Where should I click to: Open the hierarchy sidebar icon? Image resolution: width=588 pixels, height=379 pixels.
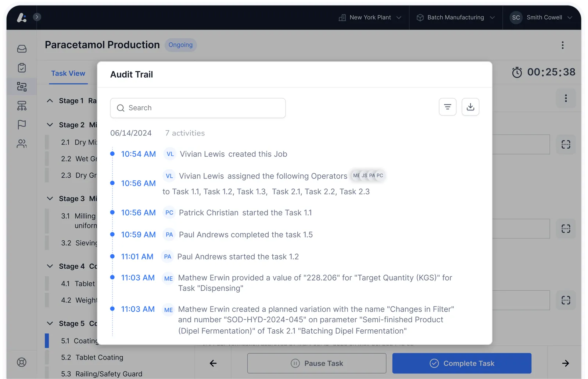(22, 106)
